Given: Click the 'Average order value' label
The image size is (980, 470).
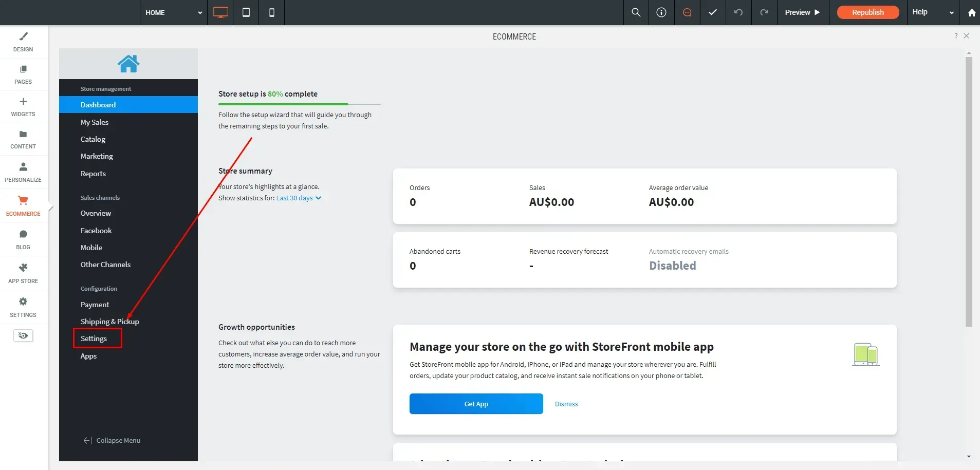Looking at the screenshot, I should point(678,188).
